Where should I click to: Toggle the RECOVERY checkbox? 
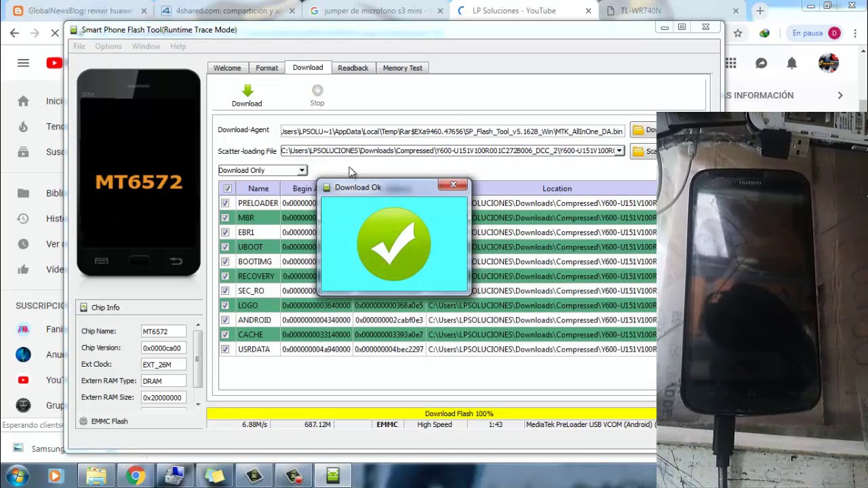tap(225, 276)
